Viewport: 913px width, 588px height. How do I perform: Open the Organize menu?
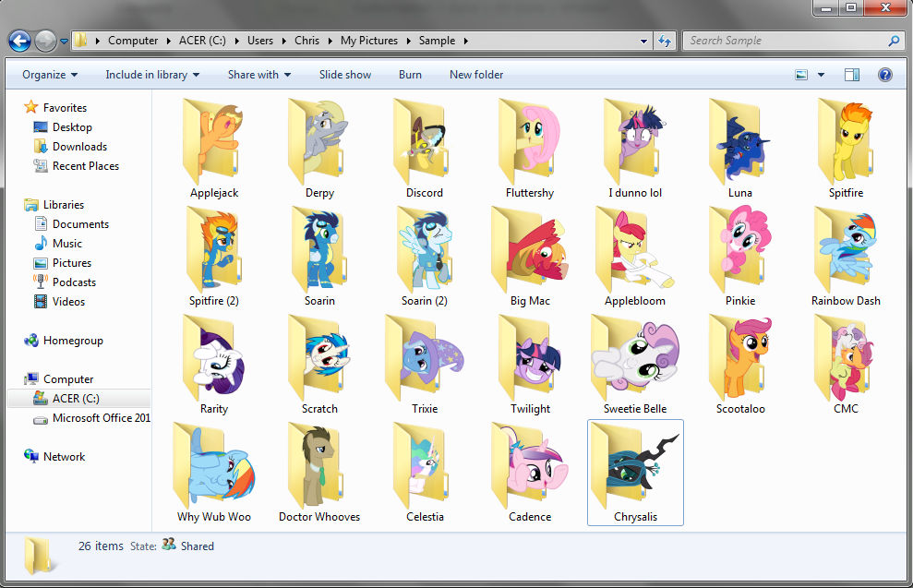click(x=50, y=75)
